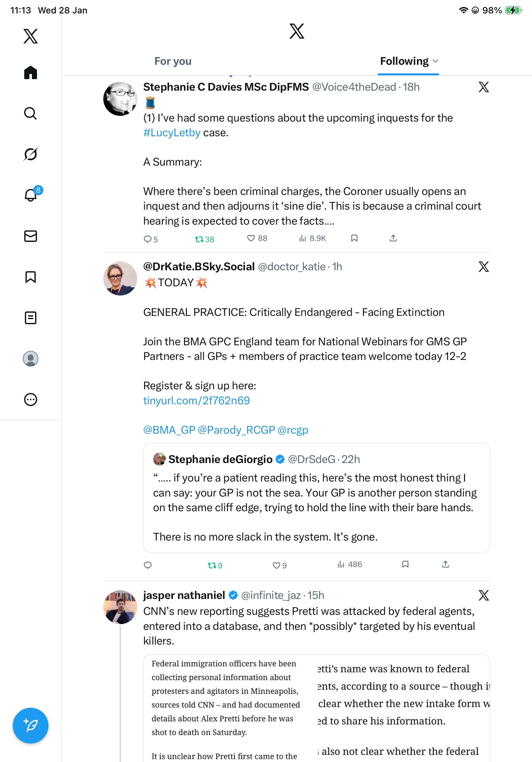
Task: Open the Home feed icon in sidebar
Action: [x=31, y=72]
